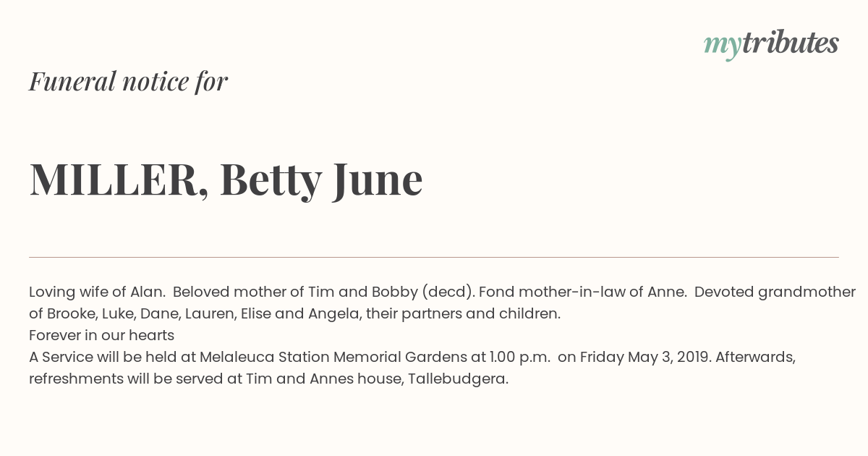Click the word 'June' in title
This screenshot has width=868, height=456.
378,180
